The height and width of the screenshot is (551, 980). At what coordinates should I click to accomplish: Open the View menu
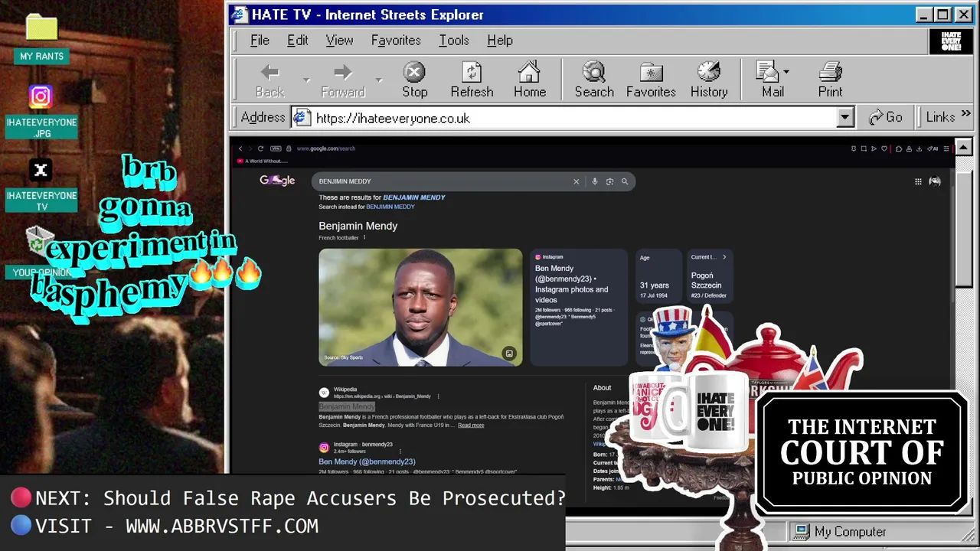point(339,41)
